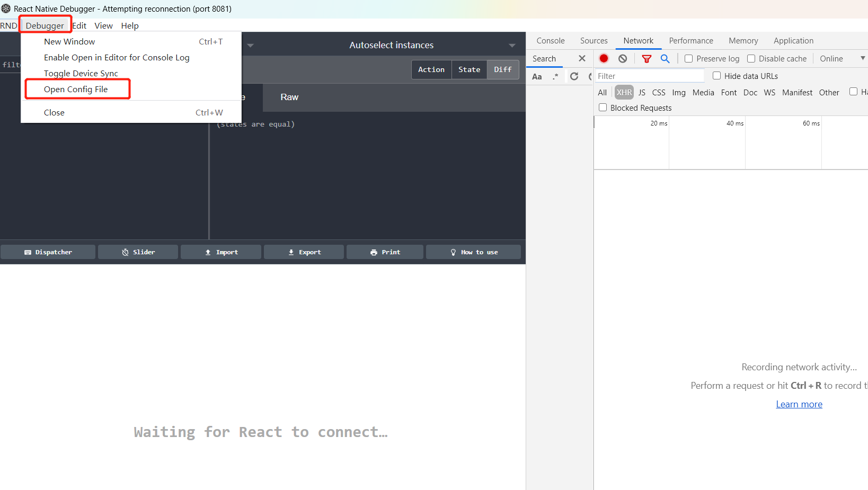Click the 40 ms timeline marker

click(x=735, y=123)
